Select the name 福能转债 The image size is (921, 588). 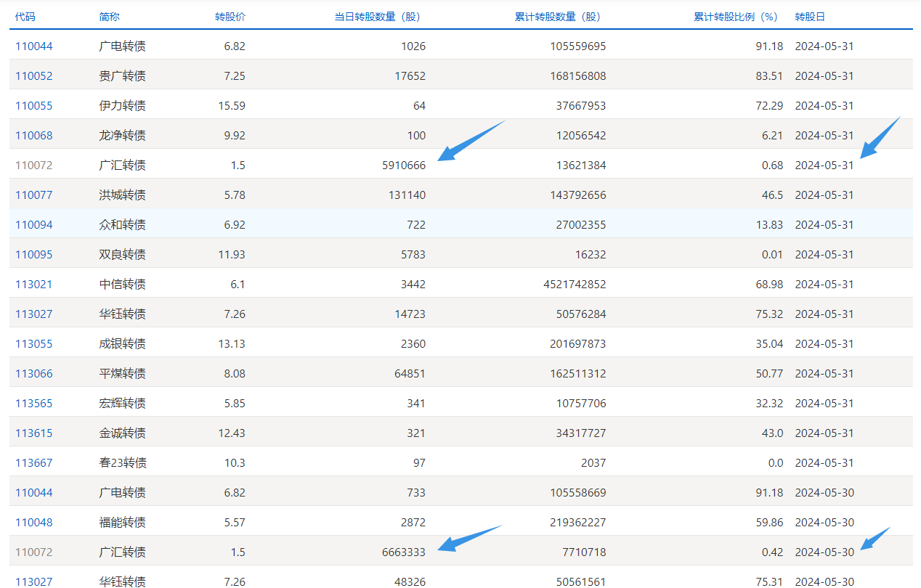click(x=123, y=523)
